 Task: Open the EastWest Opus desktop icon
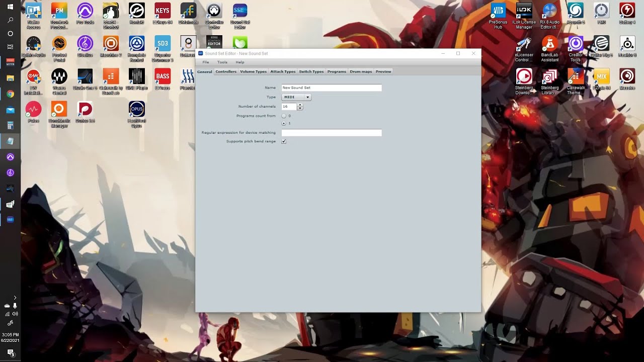point(136,114)
